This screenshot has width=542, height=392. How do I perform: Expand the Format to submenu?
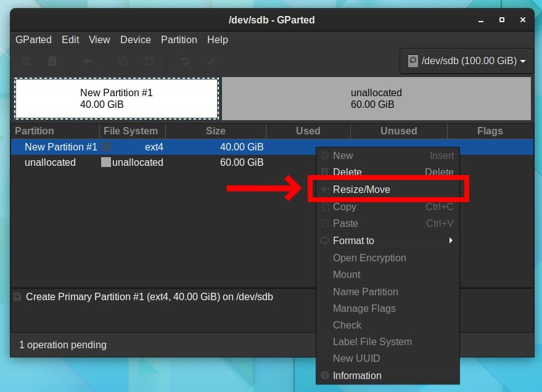tap(388, 240)
